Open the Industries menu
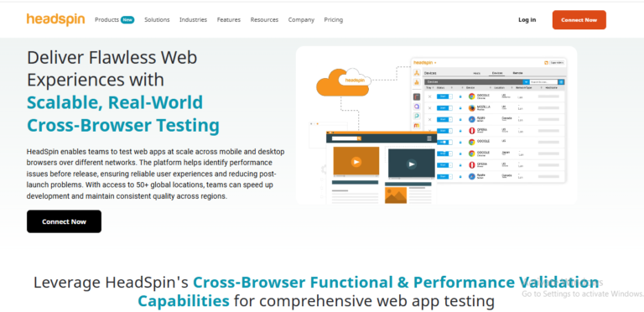 click(x=193, y=19)
